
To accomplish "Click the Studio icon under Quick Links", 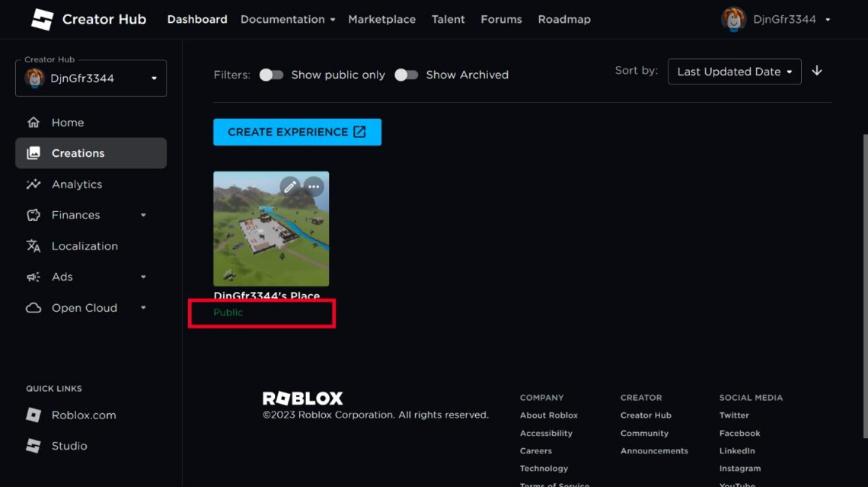I will point(32,445).
